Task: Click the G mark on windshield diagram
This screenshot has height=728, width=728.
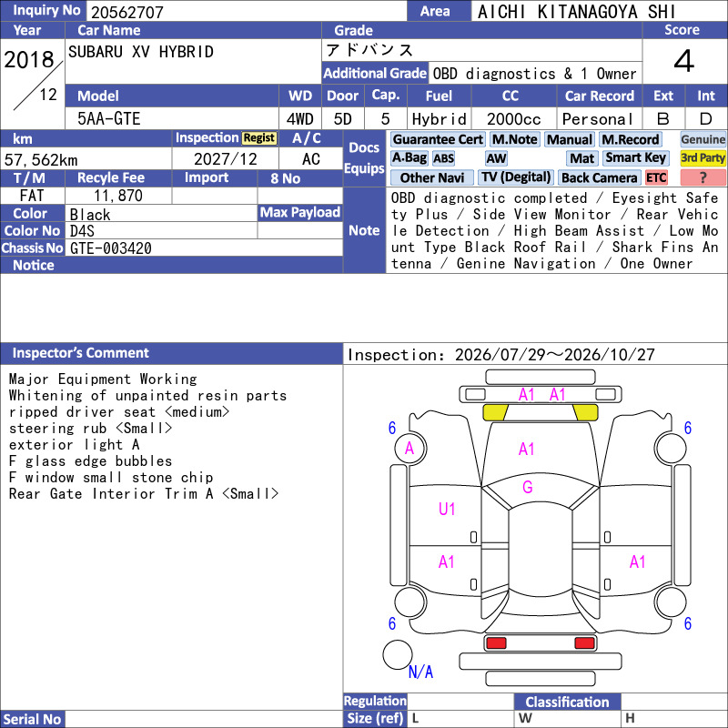Action: pos(528,487)
